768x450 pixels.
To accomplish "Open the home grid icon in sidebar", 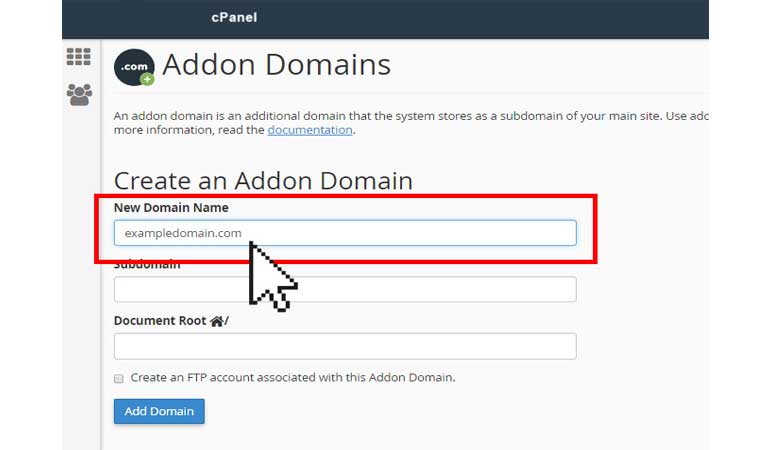I will [78, 57].
